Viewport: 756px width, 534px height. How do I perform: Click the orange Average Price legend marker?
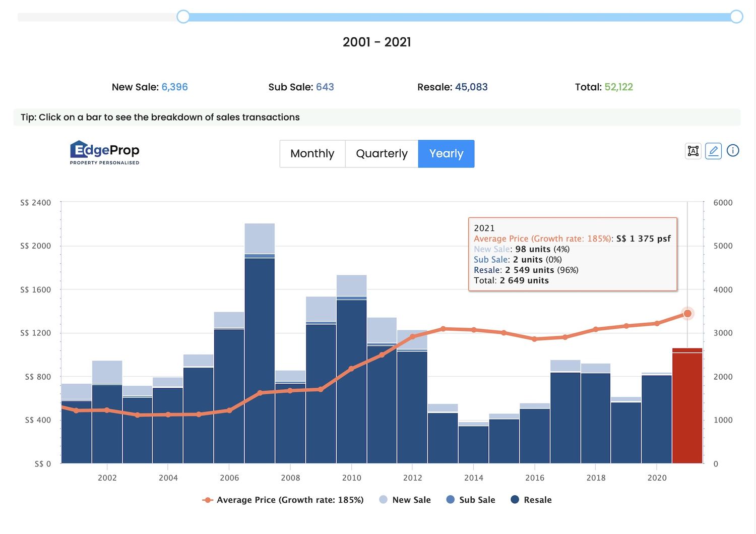pos(207,500)
